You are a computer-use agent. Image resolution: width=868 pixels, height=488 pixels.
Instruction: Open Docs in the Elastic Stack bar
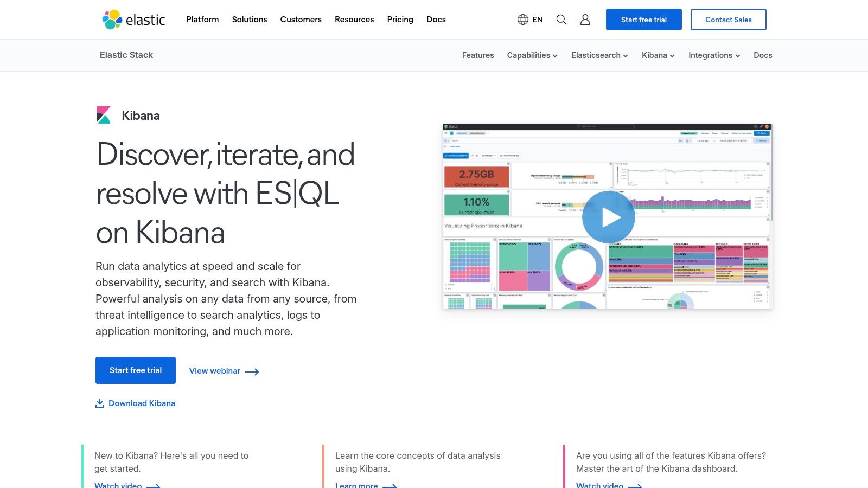[763, 55]
